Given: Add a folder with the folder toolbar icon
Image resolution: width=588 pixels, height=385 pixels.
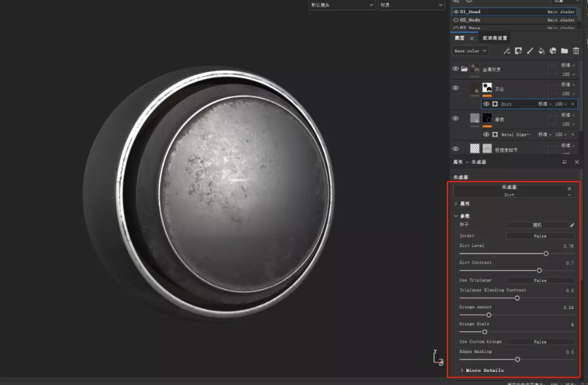Looking at the screenshot, I should click(x=564, y=51).
